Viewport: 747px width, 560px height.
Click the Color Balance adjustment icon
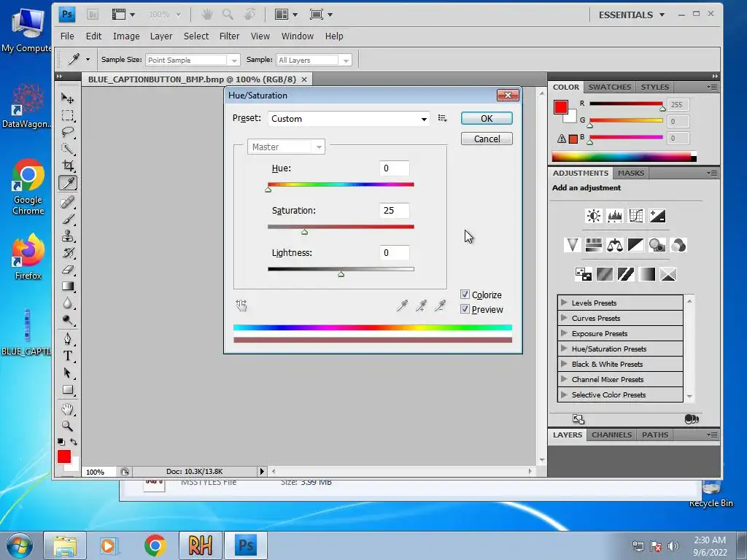[614, 245]
